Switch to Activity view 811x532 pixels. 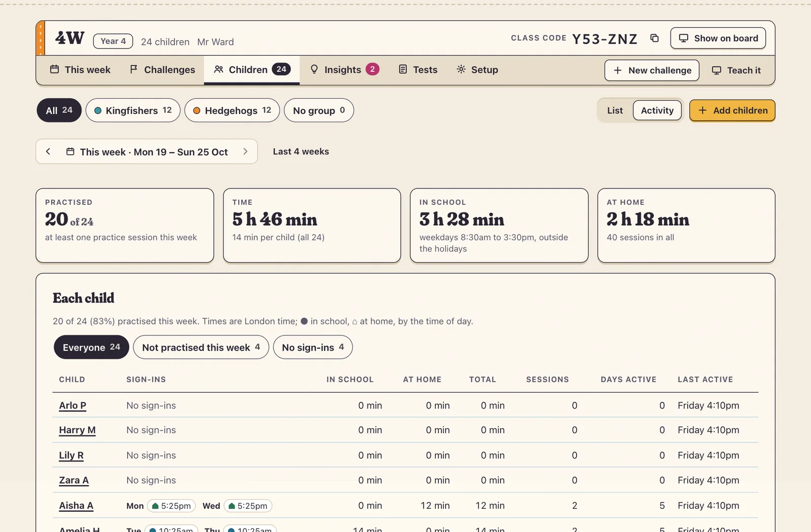(657, 110)
